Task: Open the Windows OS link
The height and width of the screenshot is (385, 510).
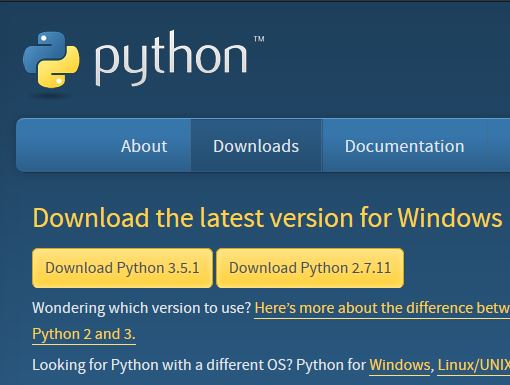Action: point(400,365)
